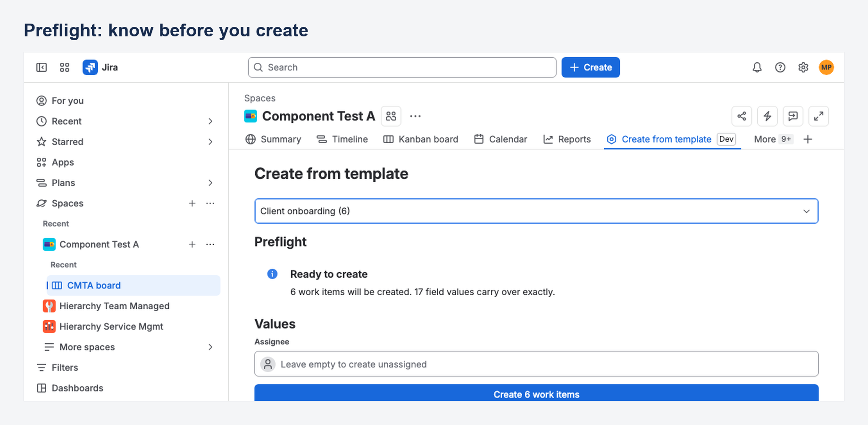This screenshot has height=425, width=868.
Task: Open the ellipsis for Component Test A in sidebar
Action: pos(210,245)
